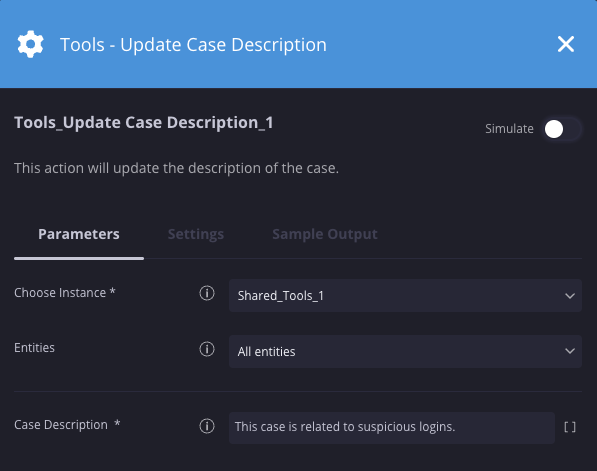The width and height of the screenshot is (597, 471).
Task: Click the Choose Instance field label
Action: [x=65, y=292]
